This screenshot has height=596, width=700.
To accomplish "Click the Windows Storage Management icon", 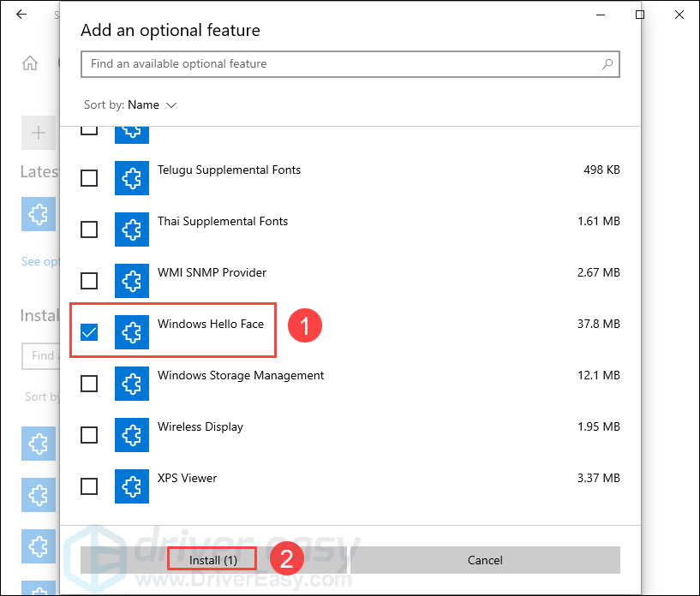I will [131, 384].
